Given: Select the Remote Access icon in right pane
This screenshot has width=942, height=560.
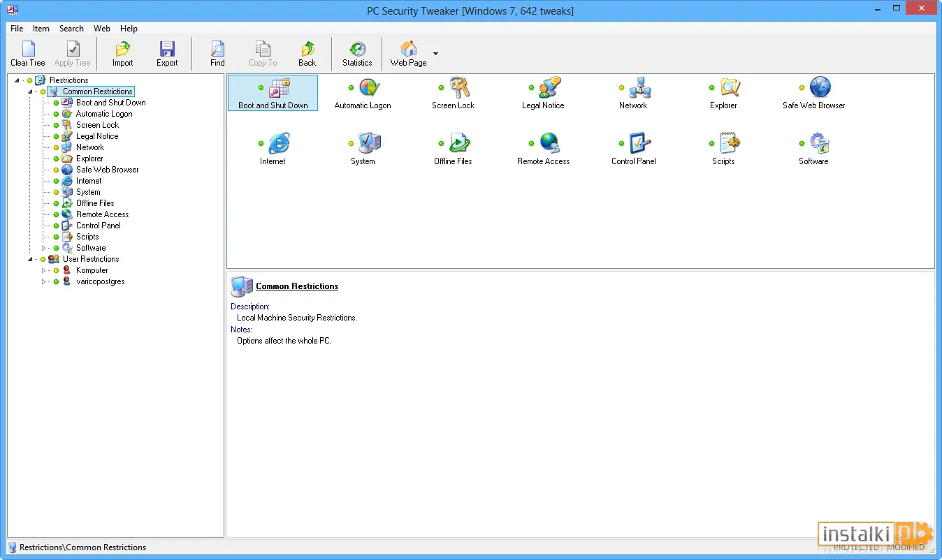Looking at the screenshot, I should click(x=549, y=143).
